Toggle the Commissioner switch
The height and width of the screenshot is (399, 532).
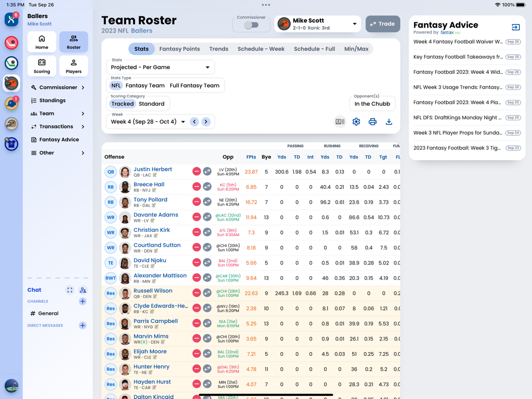click(252, 25)
